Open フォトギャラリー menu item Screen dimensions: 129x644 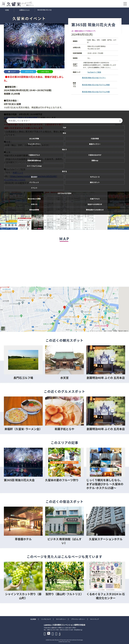point(34,144)
